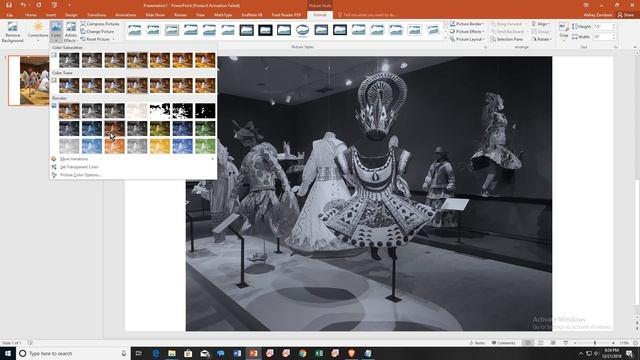640x360 pixels.
Task: Adjust the zoom slider in status bar
Action: click(x=594, y=343)
